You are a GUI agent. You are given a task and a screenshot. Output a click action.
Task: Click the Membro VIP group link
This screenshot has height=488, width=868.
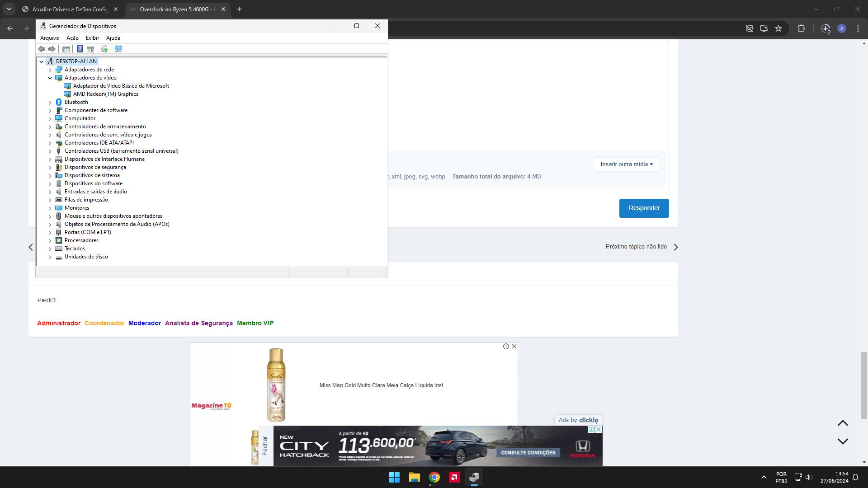[x=255, y=323]
